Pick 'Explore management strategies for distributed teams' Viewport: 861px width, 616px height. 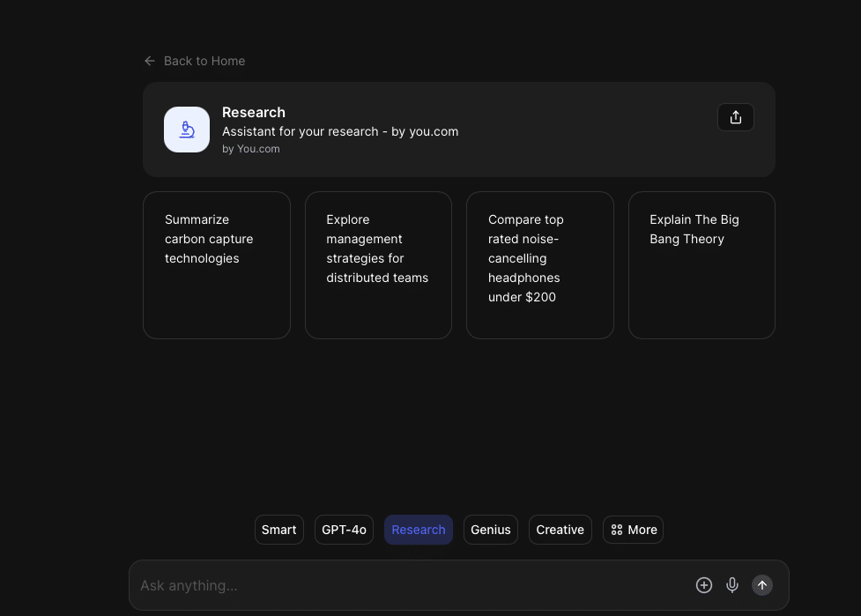(x=378, y=264)
